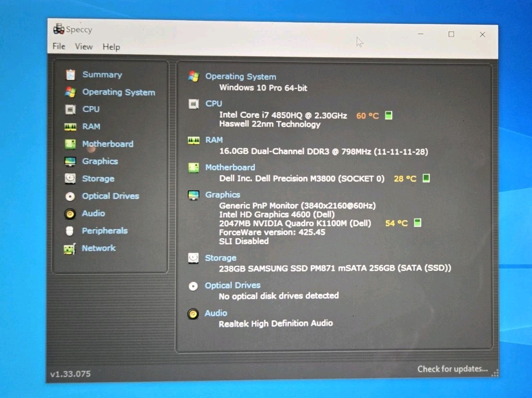
Task: Click the version number v1.33.075
Action: (x=71, y=374)
